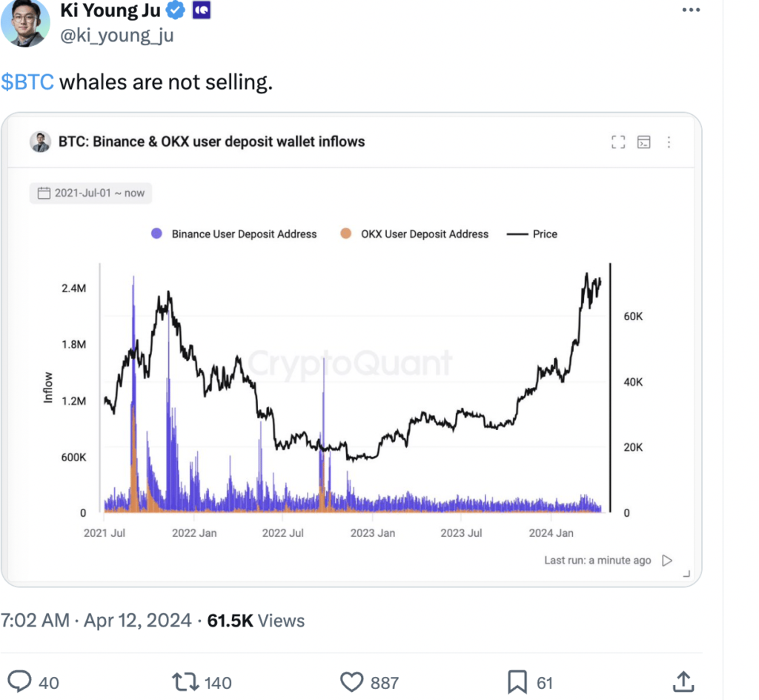Click the chart resize corner handle

686,574
